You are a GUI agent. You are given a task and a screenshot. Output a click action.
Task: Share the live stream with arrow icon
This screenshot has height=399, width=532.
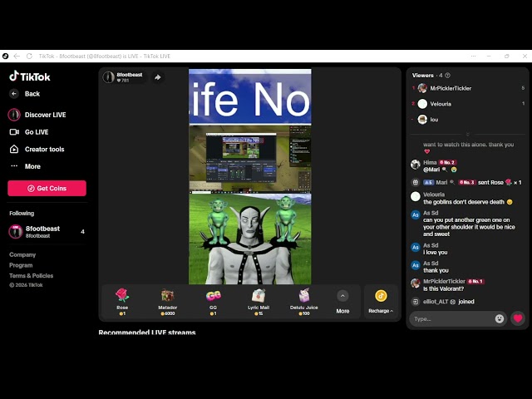(x=157, y=77)
